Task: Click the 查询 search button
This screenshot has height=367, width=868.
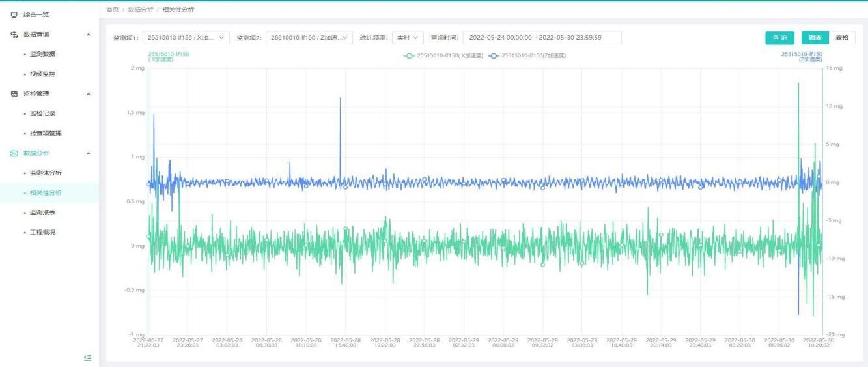Action: (x=779, y=38)
